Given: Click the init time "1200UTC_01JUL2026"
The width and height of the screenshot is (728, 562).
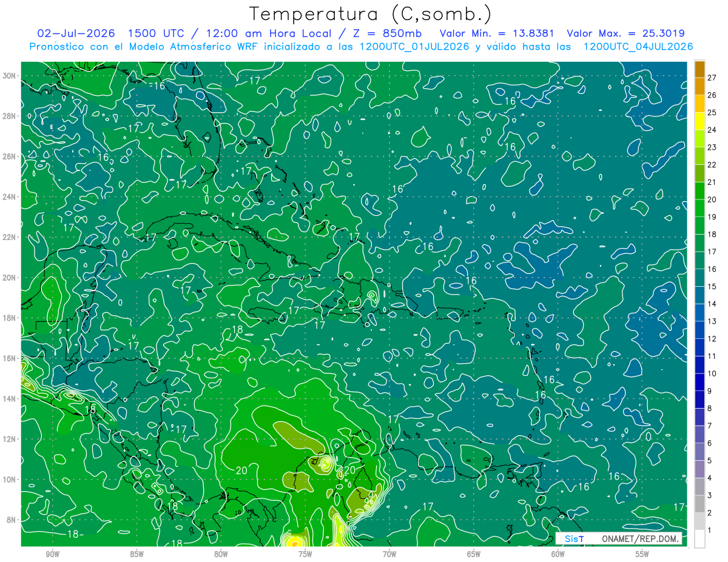Looking at the screenshot, I should click(x=415, y=46).
